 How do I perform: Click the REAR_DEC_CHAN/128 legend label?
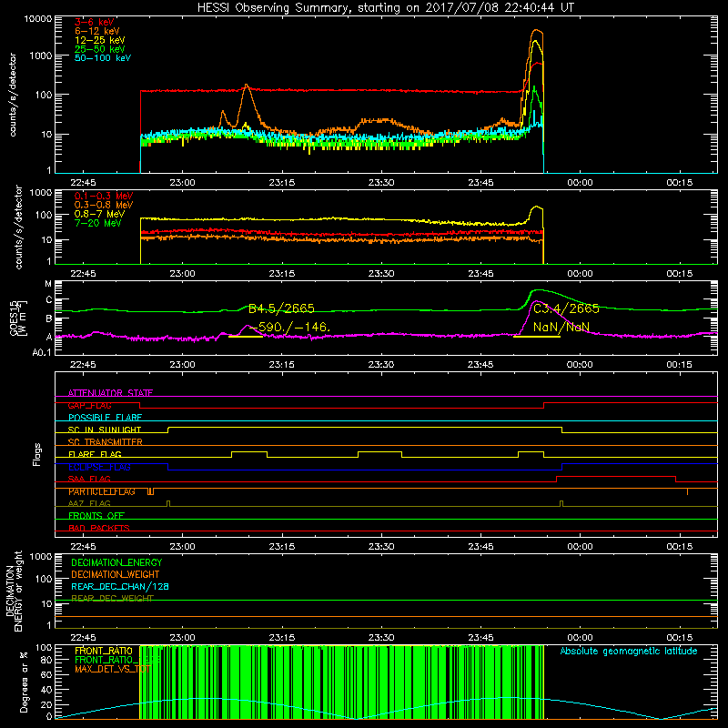[120, 587]
